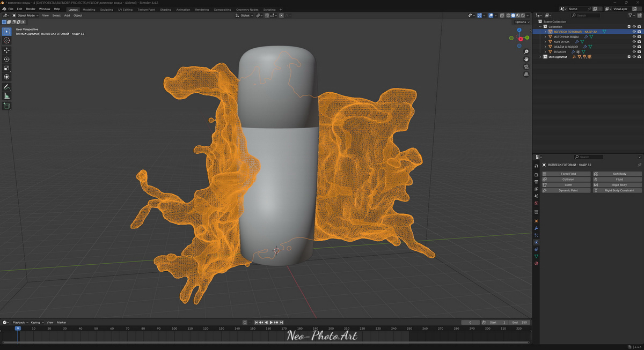Open the outliner filter dropdown
Viewport: 644px width, 350px height.
pos(632,16)
